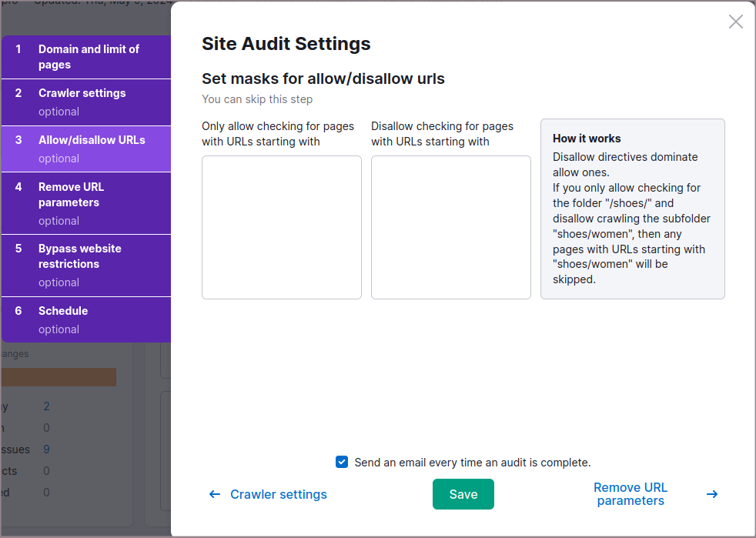Image resolution: width=756 pixels, height=538 pixels.
Task: Click the 'Send an email every time' label
Action: coord(472,463)
